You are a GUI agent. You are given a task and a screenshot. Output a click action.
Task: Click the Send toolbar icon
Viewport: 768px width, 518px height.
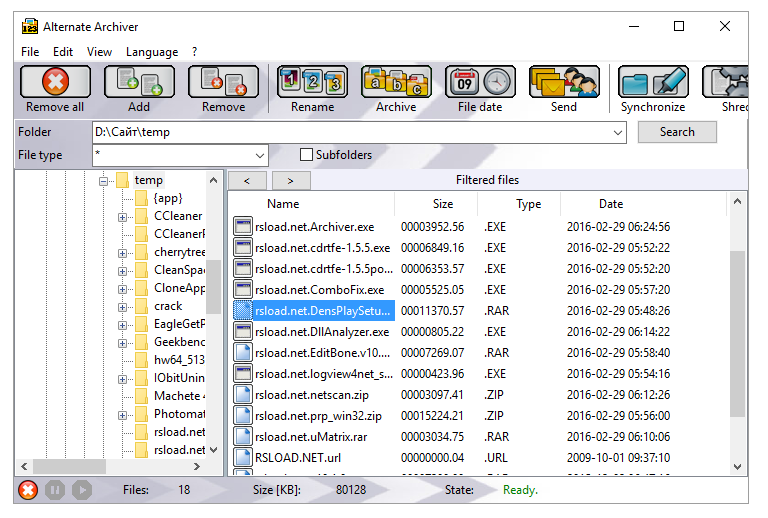pyautogui.click(x=564, y=82)
